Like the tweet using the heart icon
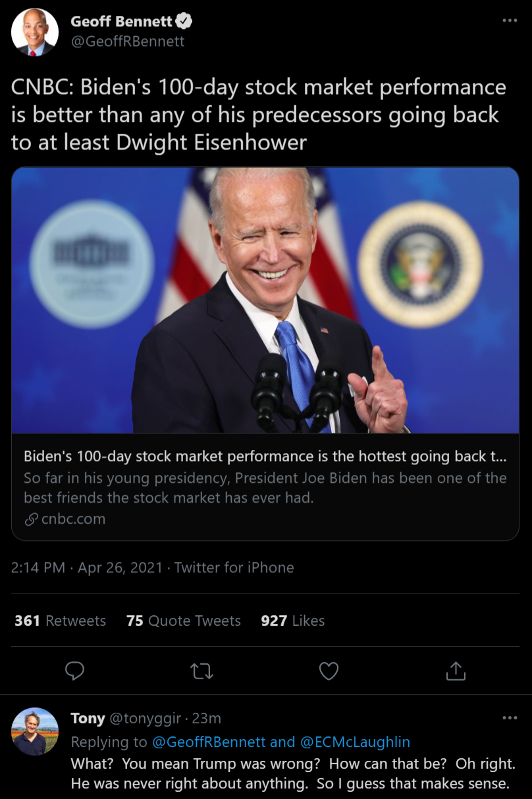532x799 pixels. click(329, 671)
